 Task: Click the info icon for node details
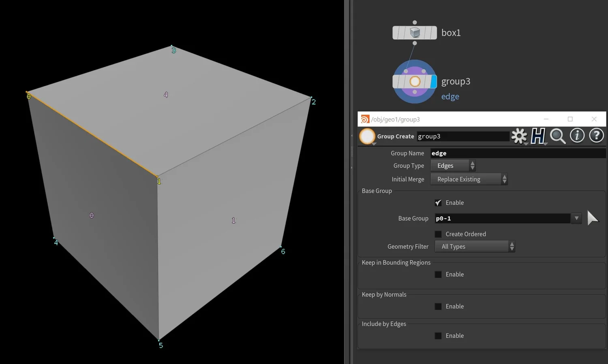click(577, 136)
